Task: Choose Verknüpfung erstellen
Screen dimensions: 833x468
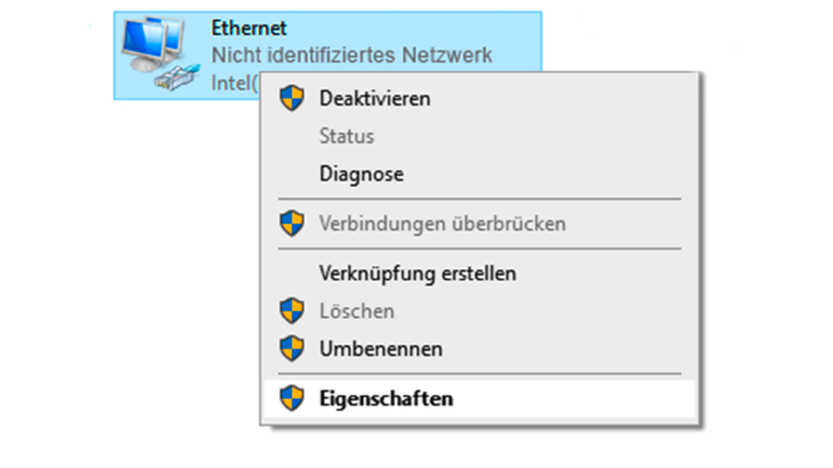Action: [x=417, y=273]
